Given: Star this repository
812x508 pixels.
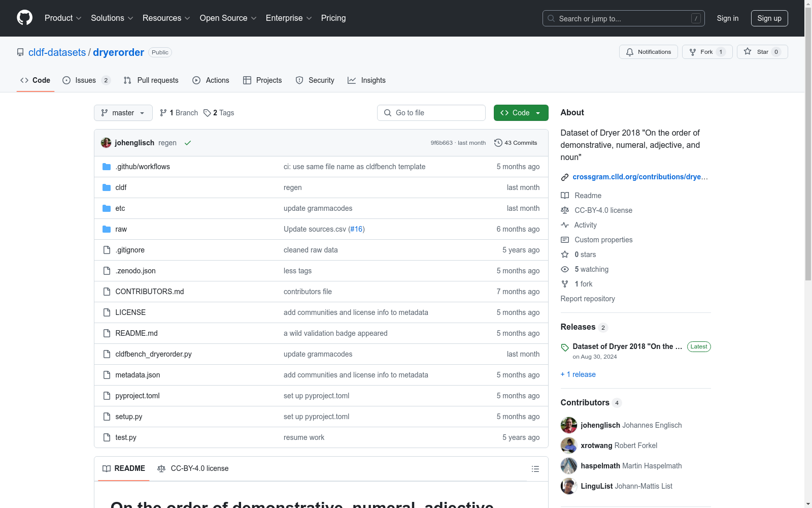Looking at the screenshot, I should click(x=762, y=52).
